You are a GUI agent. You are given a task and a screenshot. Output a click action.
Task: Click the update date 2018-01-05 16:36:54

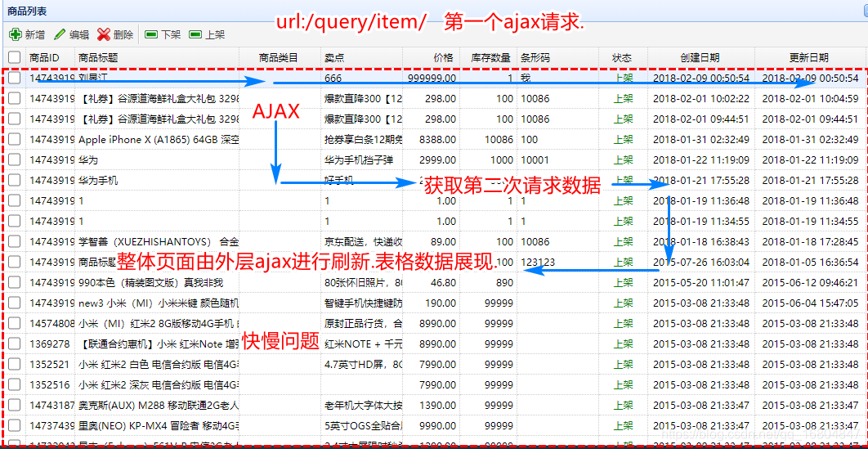pyautogui.click(x=811, y=263)
